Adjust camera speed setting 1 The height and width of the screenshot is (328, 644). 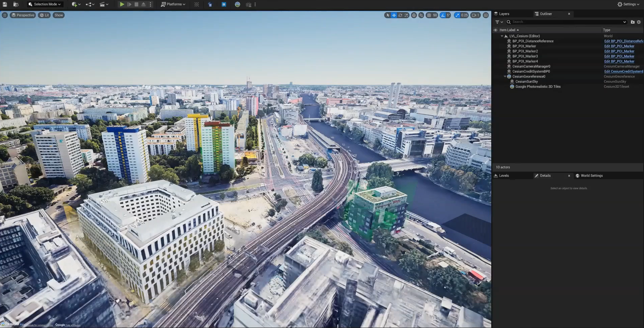475,15
